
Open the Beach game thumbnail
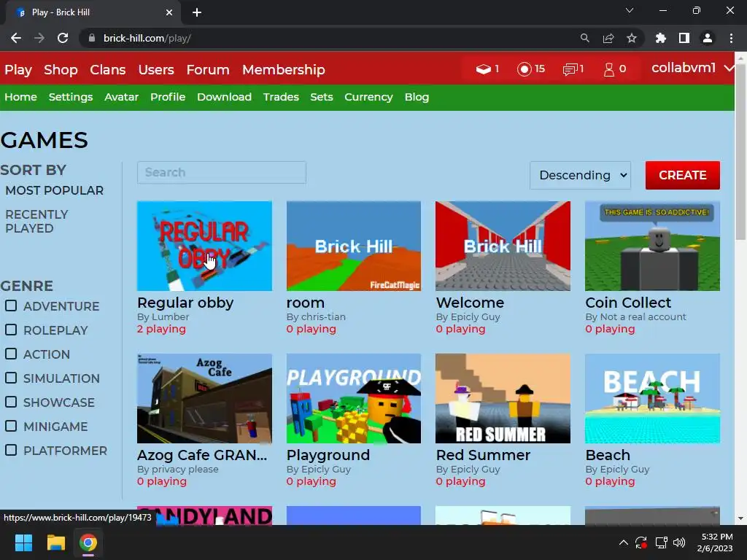click(652, 398)
